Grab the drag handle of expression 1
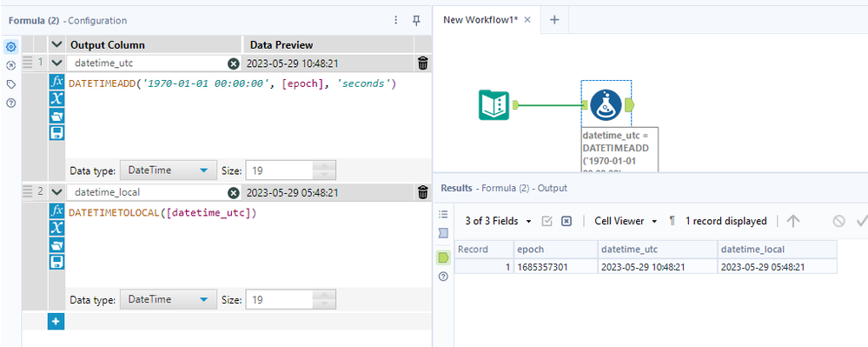The height and width of the screenshot is (347, 868). (28, 63)
